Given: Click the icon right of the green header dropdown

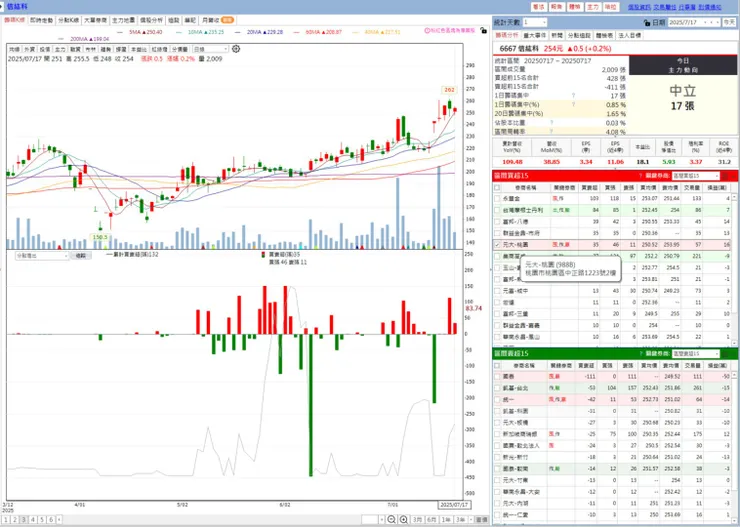Looking at the screenshot, I should pos(726,353).
